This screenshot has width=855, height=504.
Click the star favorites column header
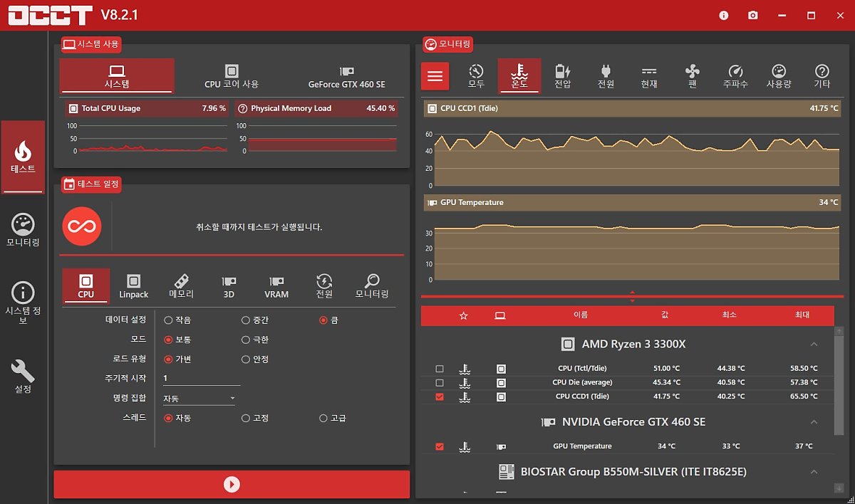(x=463, y=315)
